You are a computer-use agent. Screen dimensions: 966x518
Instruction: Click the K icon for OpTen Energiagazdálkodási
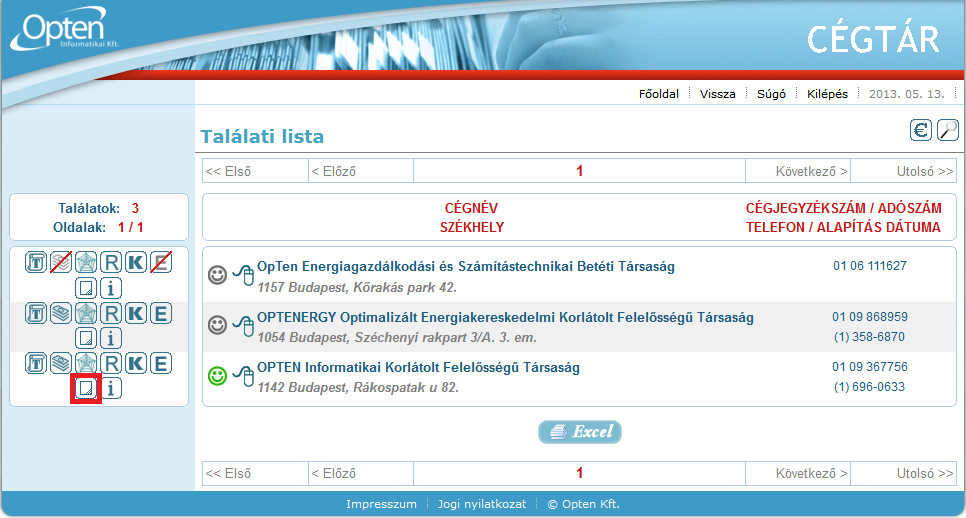tap(136, 262)
